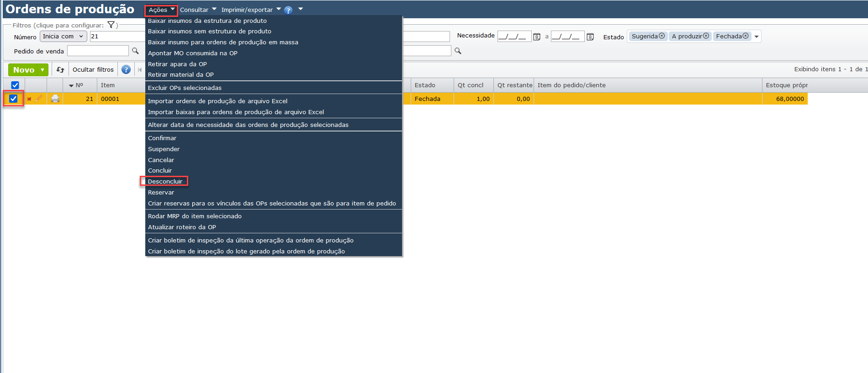Click the Pedido de venda search magnifier

click(135, 51)
